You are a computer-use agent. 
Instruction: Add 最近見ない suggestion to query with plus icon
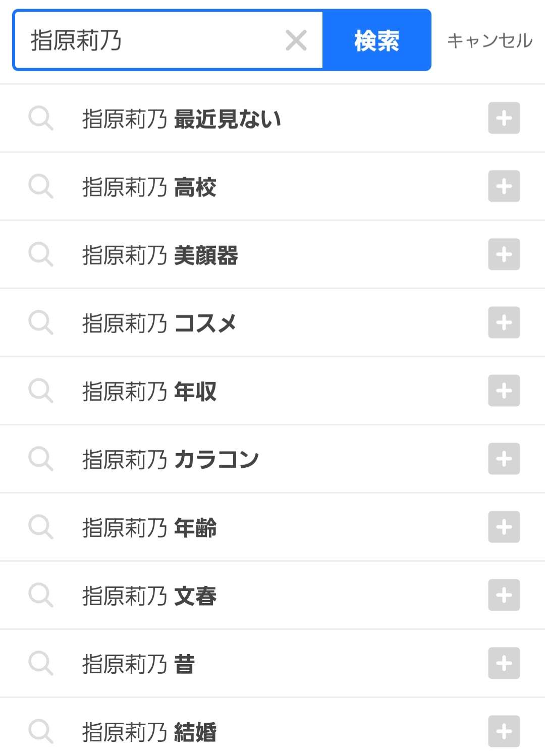(504, 119)
